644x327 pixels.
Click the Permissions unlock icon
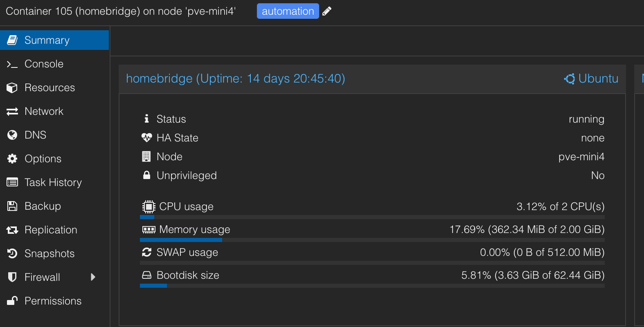(12, 301)
